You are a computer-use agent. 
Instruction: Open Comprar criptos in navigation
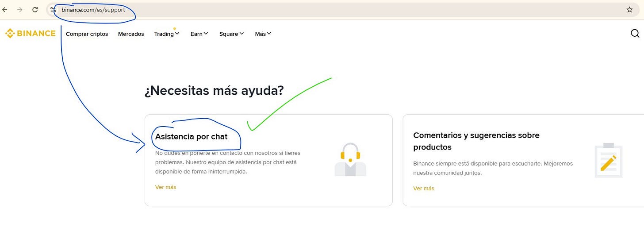[87, 34]
